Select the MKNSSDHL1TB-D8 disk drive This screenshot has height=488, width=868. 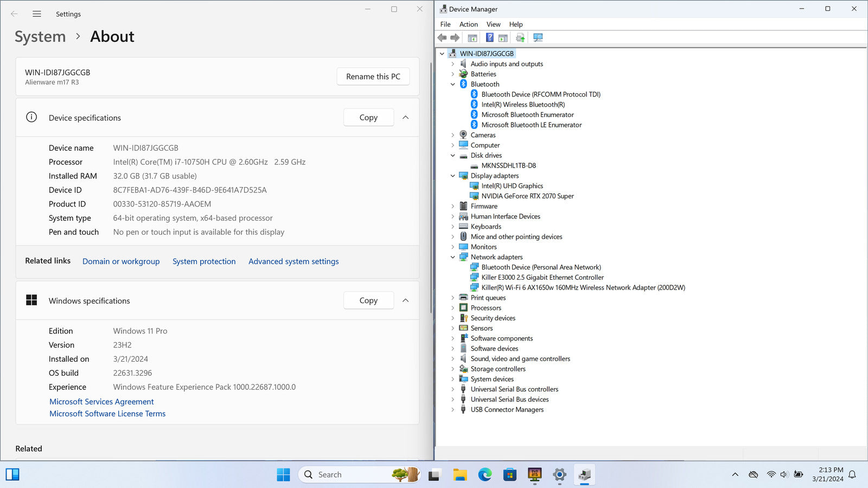[x=508, y=165]
